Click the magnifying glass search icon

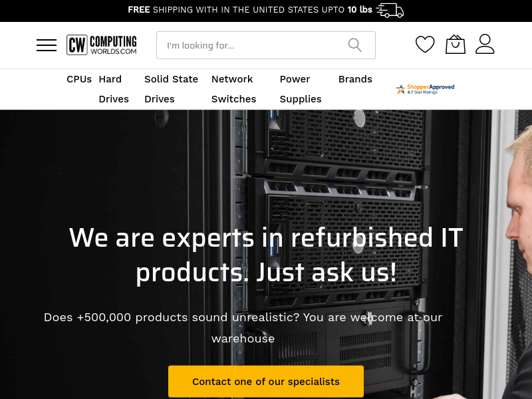point(354,45)
